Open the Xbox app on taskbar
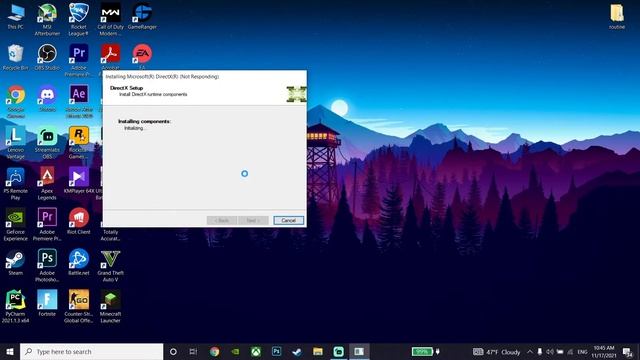640x360 pixels. point(256,351)
